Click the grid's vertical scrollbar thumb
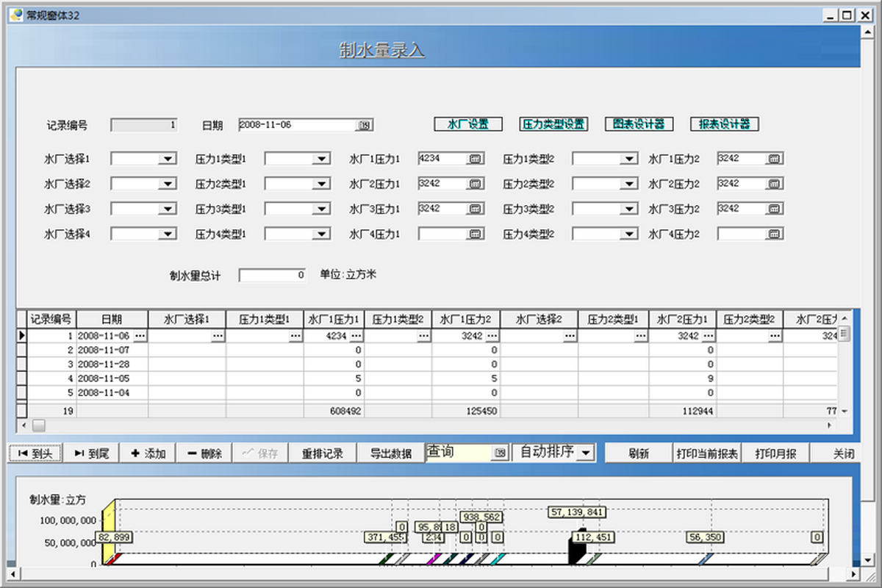Viewport: 882px width, 588px height. pyautogui.click(x=845, y=334)
